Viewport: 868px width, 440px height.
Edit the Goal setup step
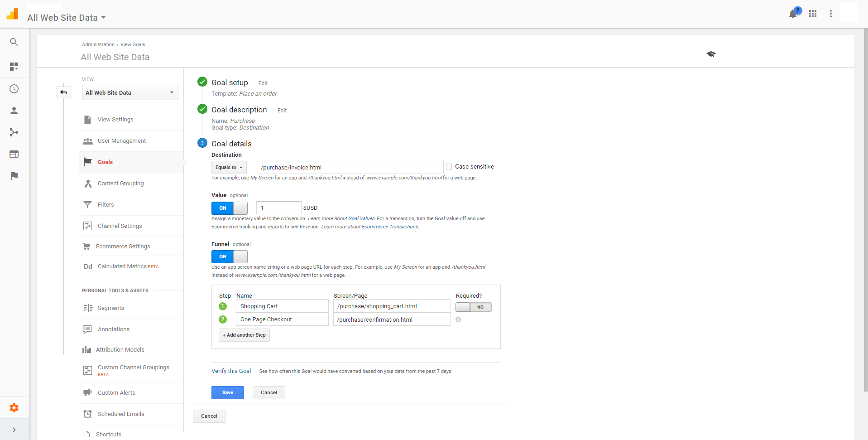[x=263, y=83]
